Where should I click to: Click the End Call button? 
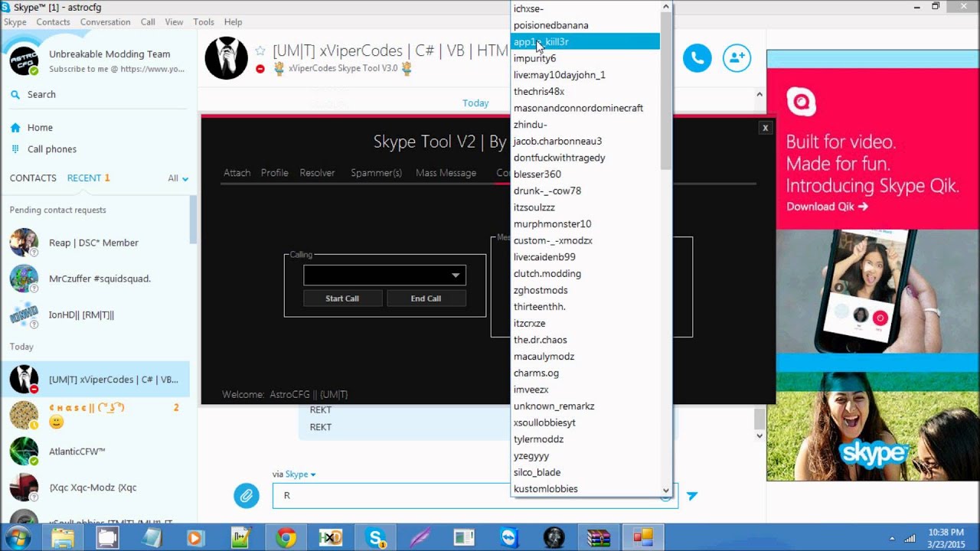[426, 298]
